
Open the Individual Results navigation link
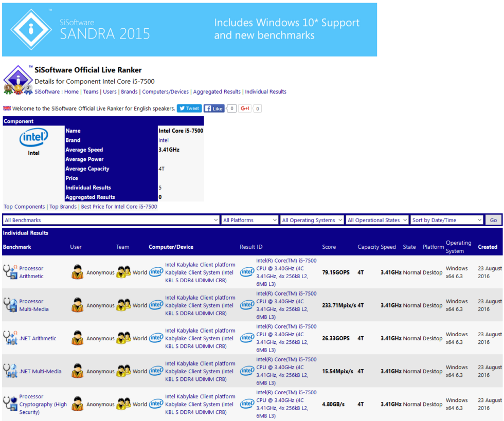(266, 91)
